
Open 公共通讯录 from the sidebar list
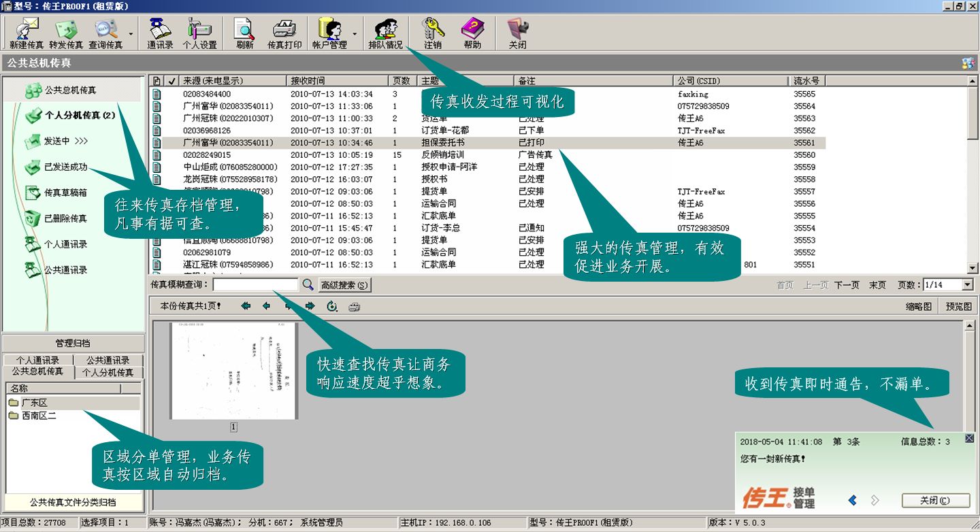click(x=56, y=270)
